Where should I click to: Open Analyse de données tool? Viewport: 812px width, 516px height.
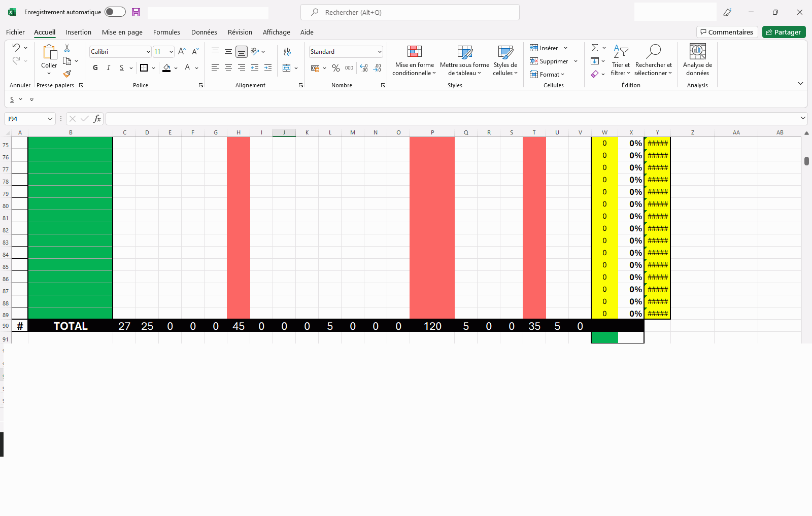pyautogui.click(x=697, y=60)
